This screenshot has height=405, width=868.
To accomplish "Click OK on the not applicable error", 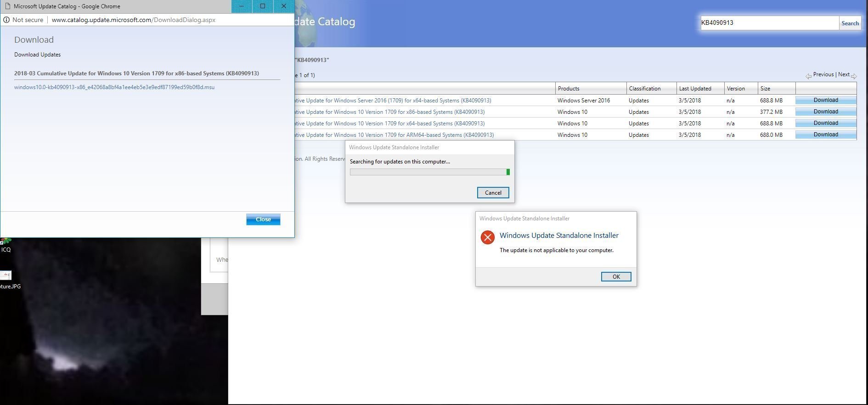I will point(616,276).
